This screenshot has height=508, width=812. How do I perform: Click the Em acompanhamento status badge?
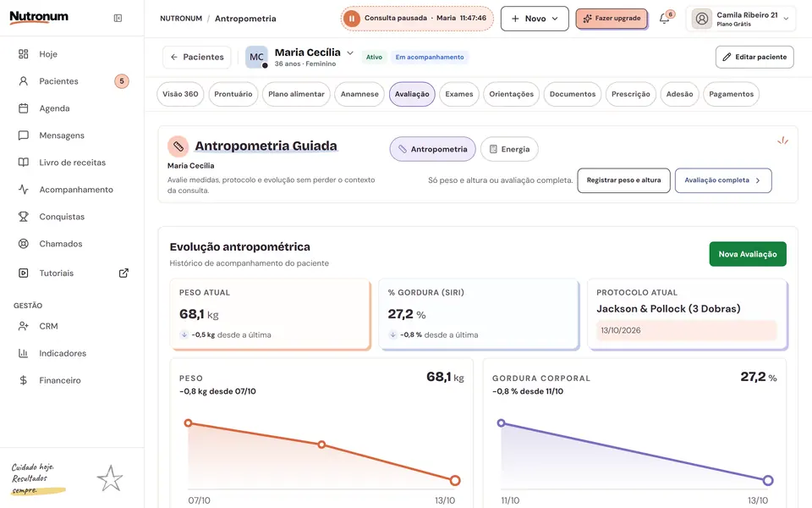pyautogui.click(x=430, y=57)
